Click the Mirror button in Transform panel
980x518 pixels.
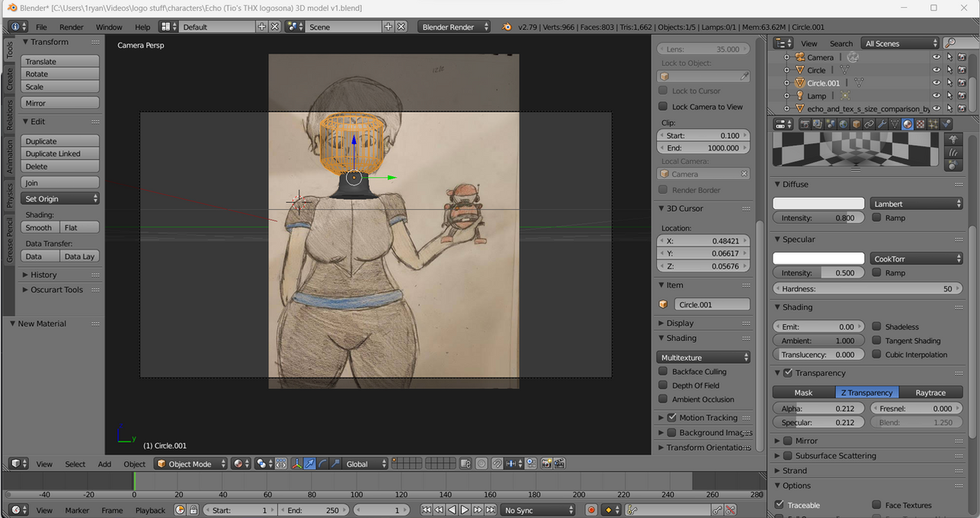tap(60, 103)
